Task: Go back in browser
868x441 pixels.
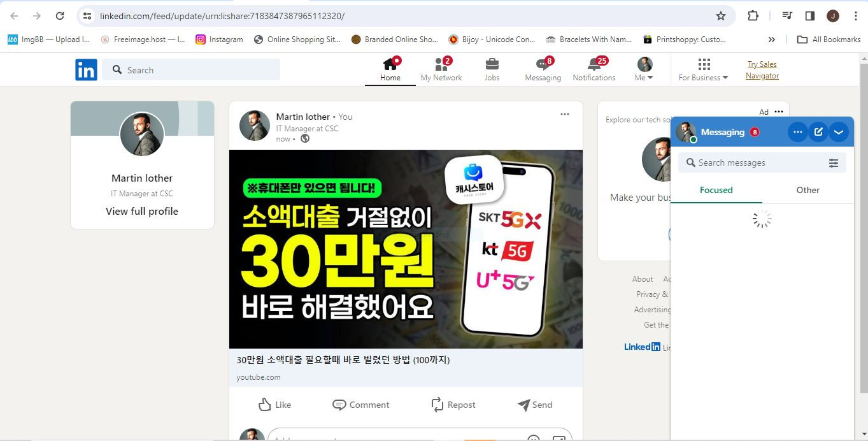Action: point(14,16)
